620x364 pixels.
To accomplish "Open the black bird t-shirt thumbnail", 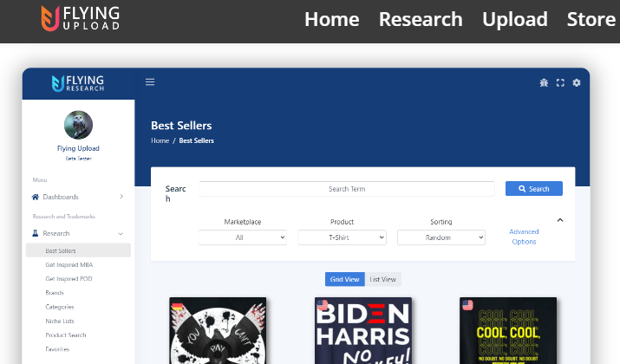I will point(218,331).
